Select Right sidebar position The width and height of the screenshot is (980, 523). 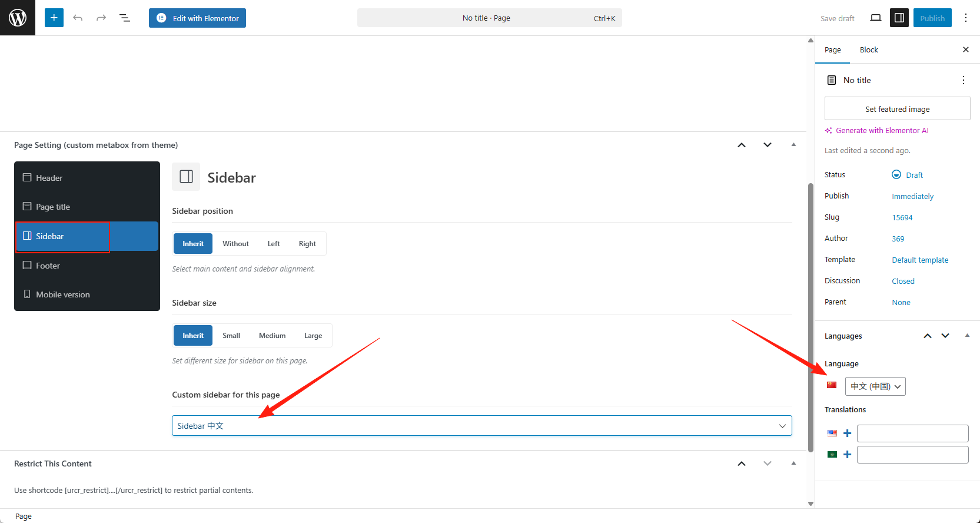coord(307,244)
